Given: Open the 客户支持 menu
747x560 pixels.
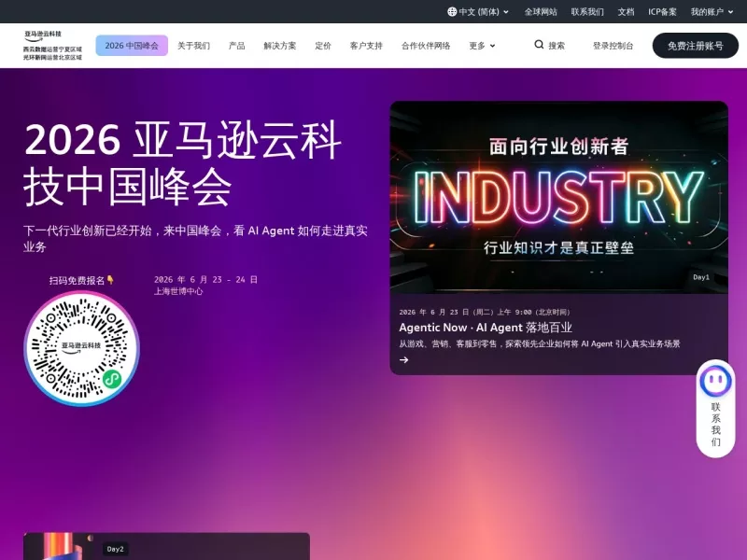Looking at the screenshot, I should 366,46.
